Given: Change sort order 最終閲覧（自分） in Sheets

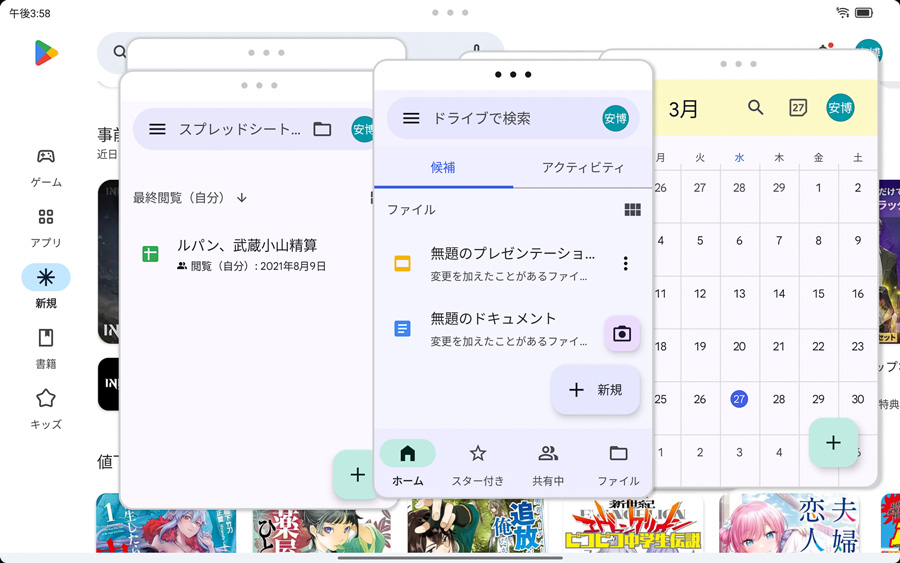Looking at the screenshot, I should (x=190, y=198).
